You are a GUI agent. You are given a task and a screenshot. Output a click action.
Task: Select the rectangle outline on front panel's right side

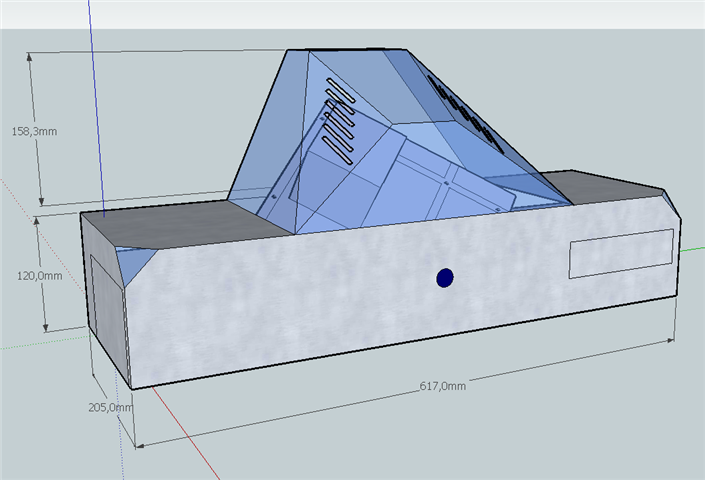tap(621, 253)
